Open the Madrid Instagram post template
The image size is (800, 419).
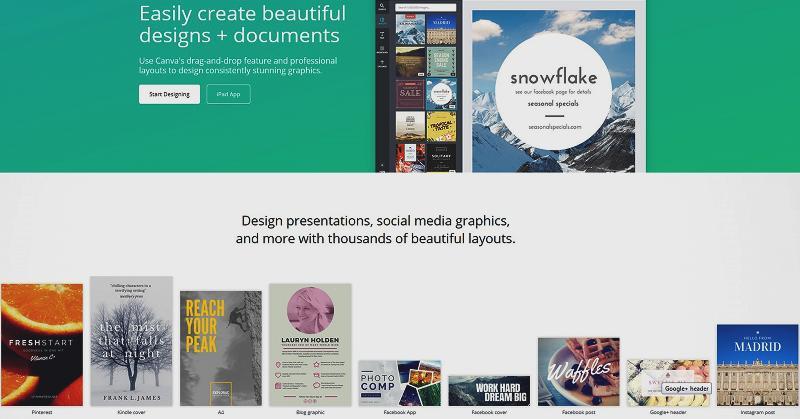coord(757,365)
